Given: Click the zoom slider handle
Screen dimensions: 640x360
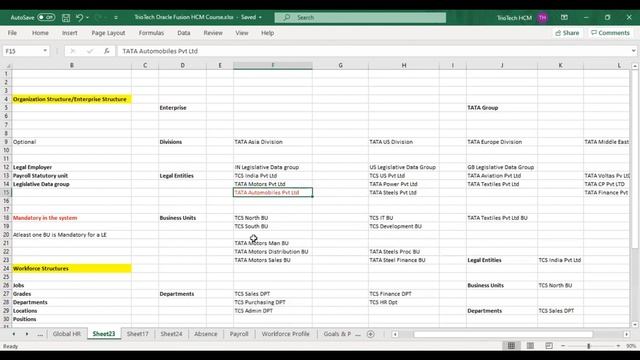Looking at the screenshot, I should pyautogui.click(x=589, y=346).
